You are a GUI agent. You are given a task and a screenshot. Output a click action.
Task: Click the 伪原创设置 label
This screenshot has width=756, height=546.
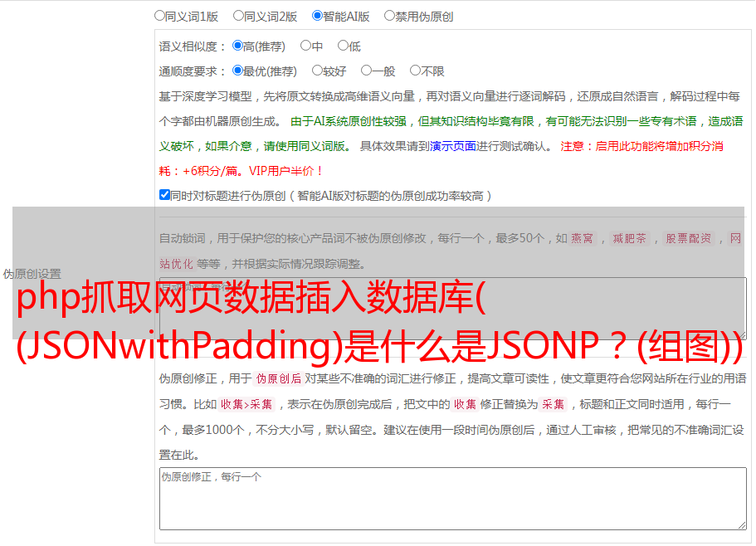pos(32,274)
